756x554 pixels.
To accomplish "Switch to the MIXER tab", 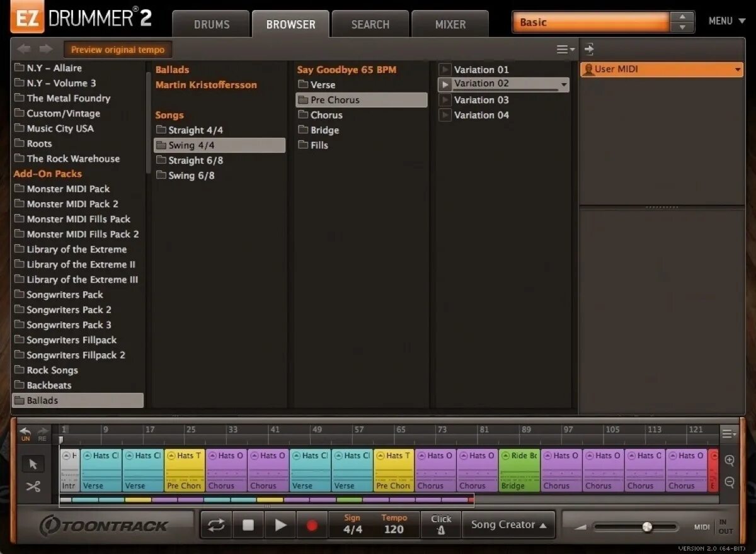I will pos(450,25).
